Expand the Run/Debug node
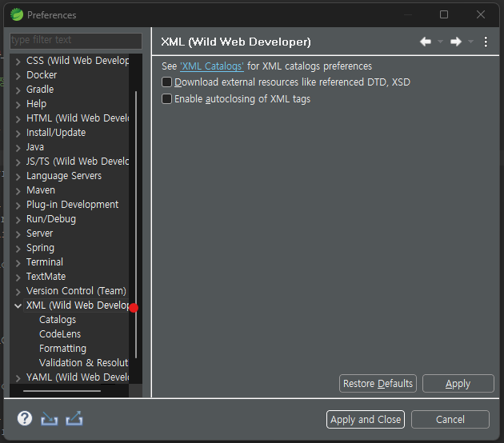 18,219
